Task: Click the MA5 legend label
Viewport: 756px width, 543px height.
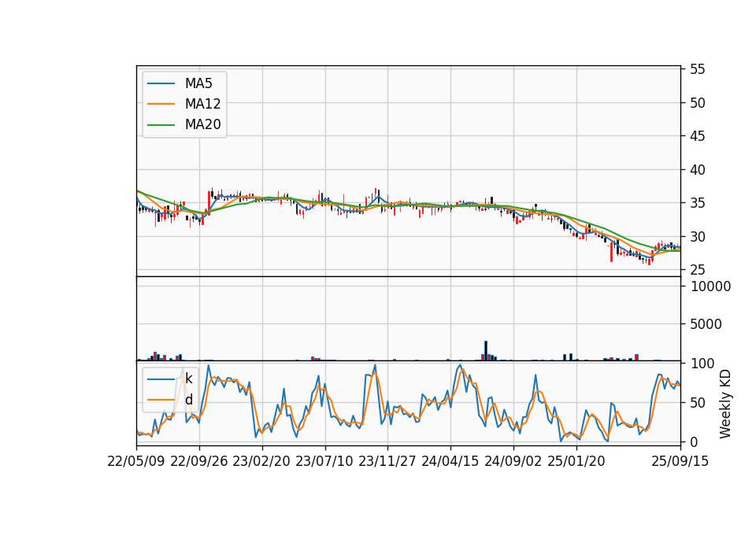Action: (198, 83)
